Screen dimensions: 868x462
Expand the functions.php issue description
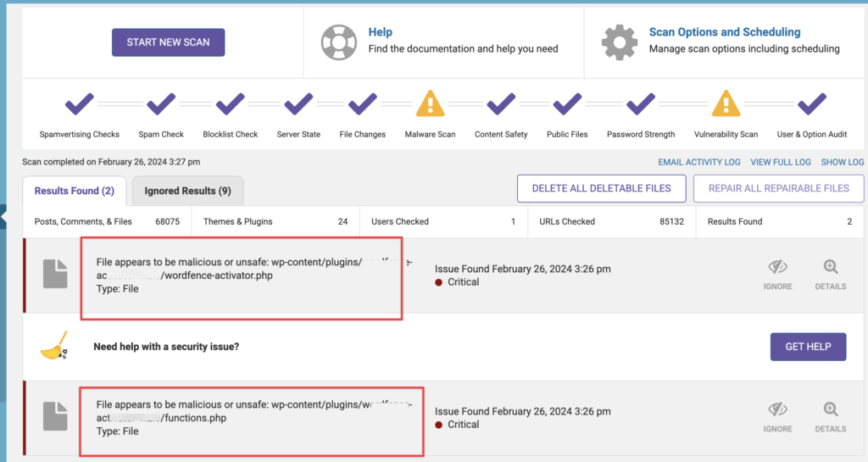click(254, 418)
